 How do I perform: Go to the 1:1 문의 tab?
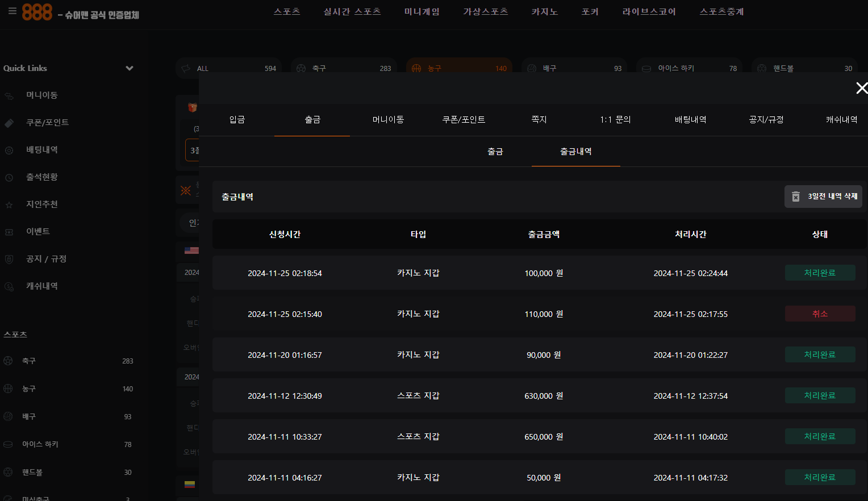pos(615,120)
